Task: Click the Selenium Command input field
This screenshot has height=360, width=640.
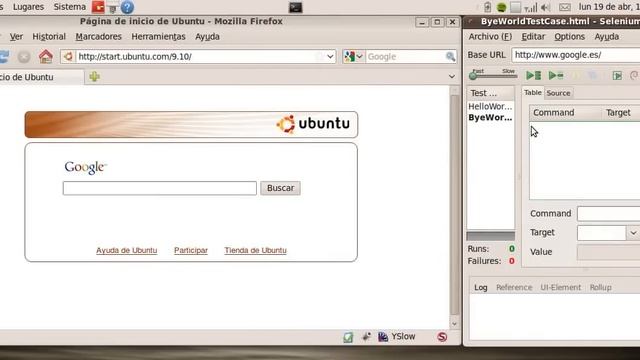Action: pos(609,213)
